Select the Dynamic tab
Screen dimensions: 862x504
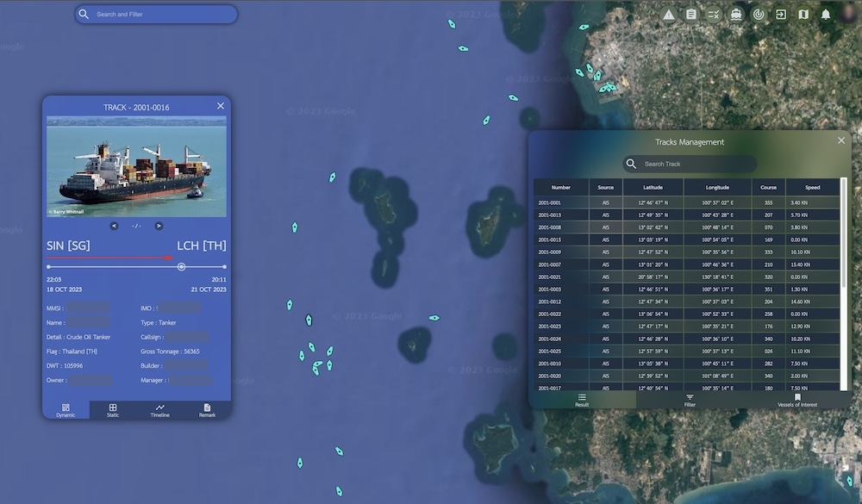pyautogui.click(x=66, y=409)
